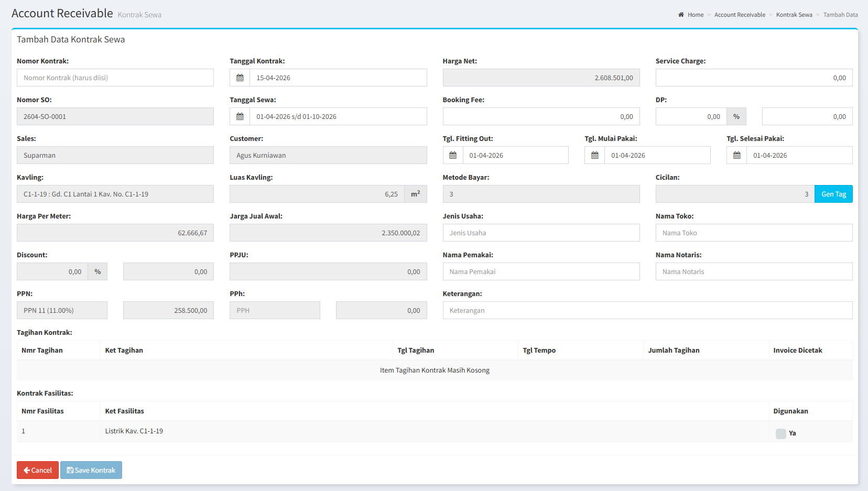Click the Gen Tag button
The height and width of the screenshot is (491, 868).
(833, 194)
